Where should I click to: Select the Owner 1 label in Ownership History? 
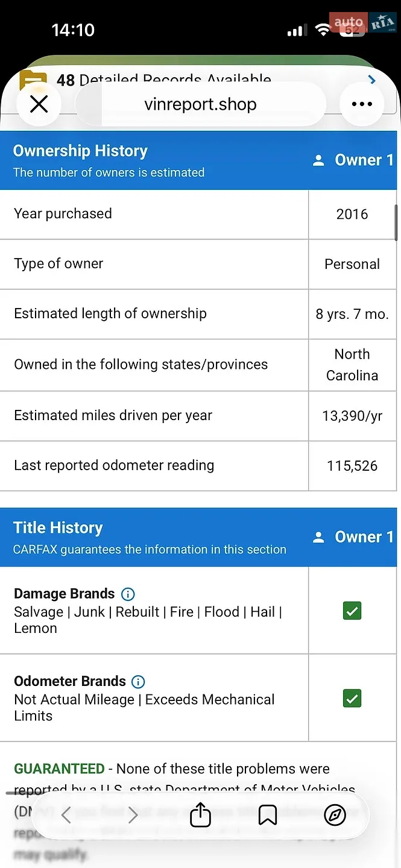click(x=353, y=160)
